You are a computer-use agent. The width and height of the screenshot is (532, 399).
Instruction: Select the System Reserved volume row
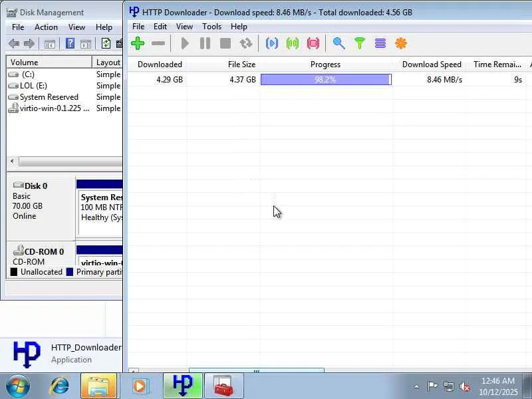coord(65,97)
